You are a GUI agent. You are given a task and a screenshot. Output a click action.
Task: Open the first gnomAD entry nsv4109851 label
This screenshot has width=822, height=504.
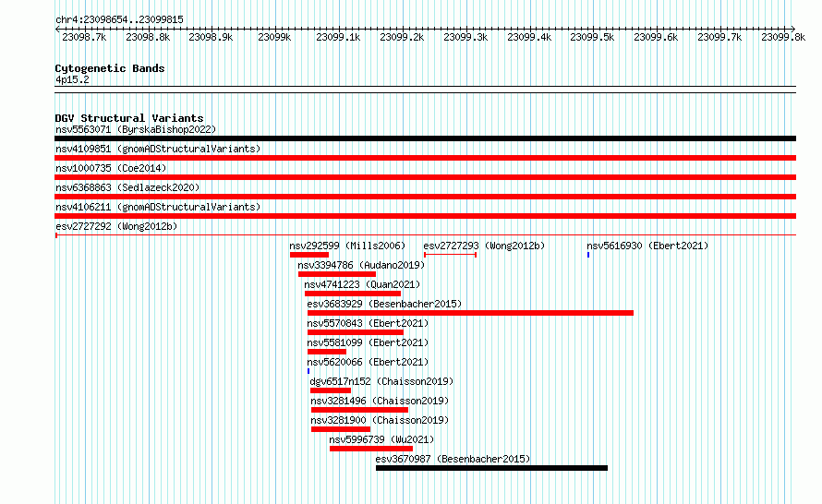pyautogui.click(x=158, y=149)
